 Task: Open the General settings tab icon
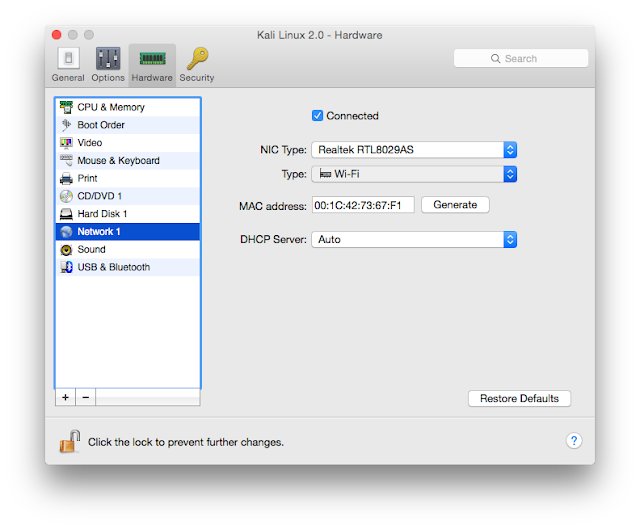click(68, 58)
